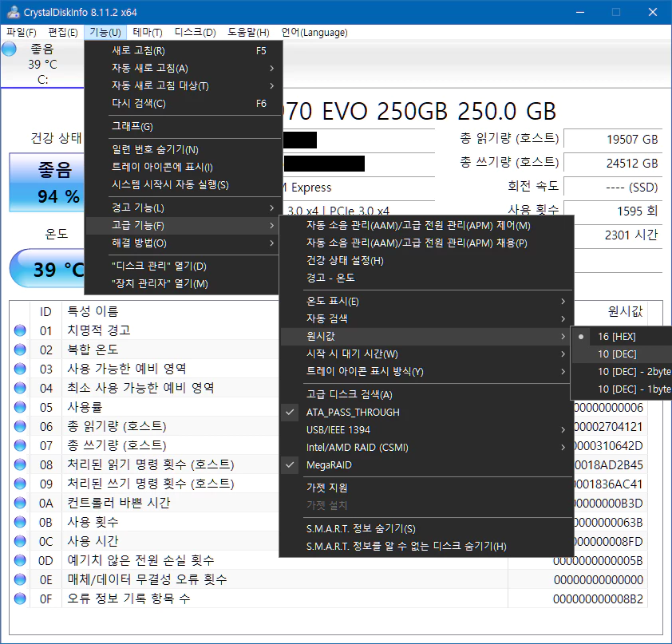Choose S.M.A.R.T. 정보 숨기기(S) entry
The height and width of the screenshot is (644, 672).
[426, 529]
